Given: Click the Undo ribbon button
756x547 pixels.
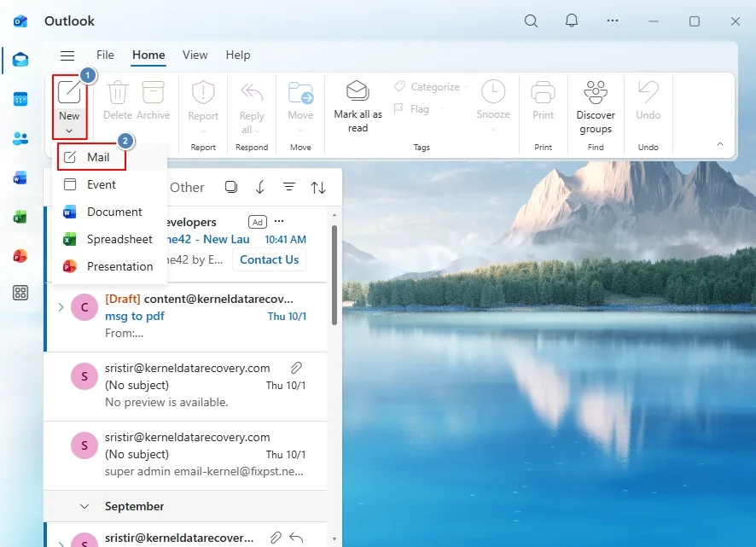Looking at the screenshot, I should [x=648, y=101].
